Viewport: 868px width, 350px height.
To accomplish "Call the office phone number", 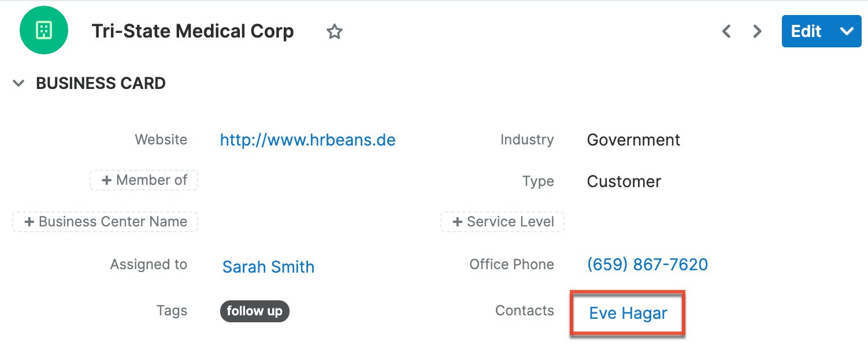I will click(647, 265).
